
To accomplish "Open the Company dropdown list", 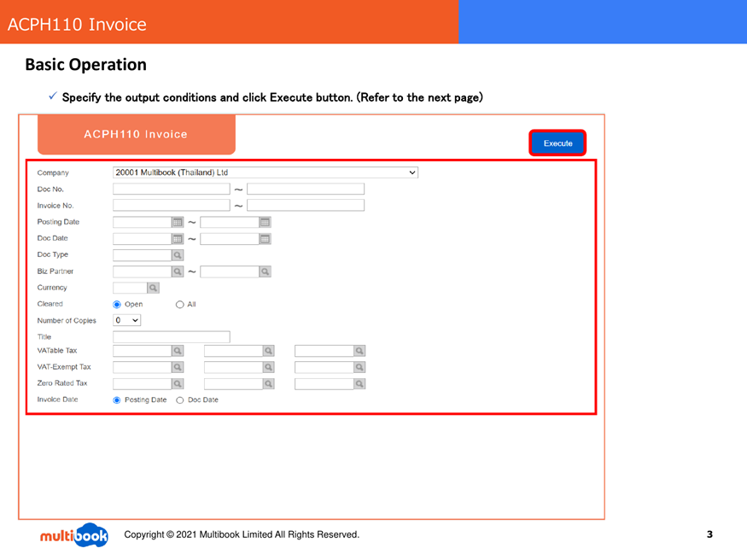I will (266, 172).
